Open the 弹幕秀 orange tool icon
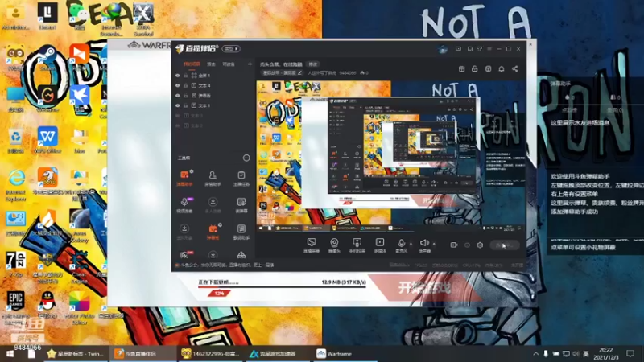The height and width of the screenshot is (362, 644). tap(213, 232)
